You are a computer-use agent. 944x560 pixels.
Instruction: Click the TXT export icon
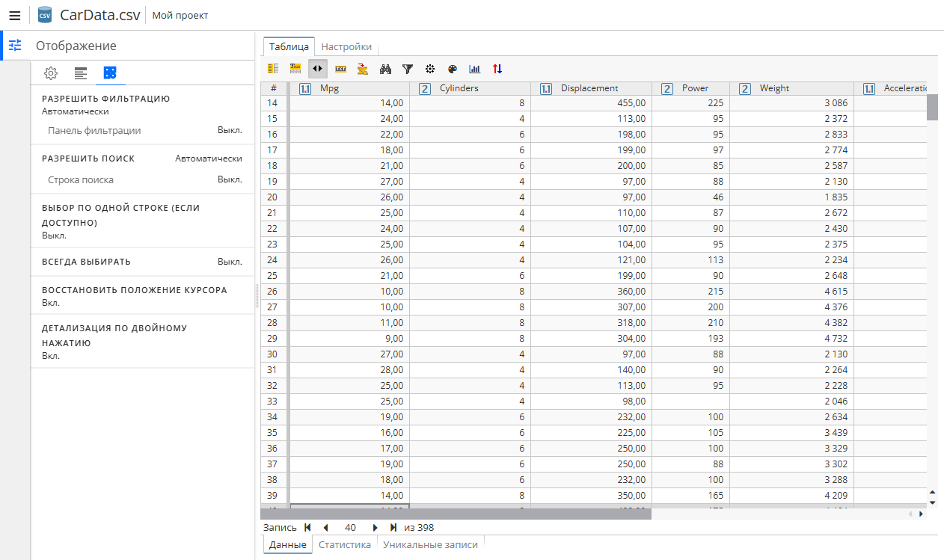[x=340, y=69]
